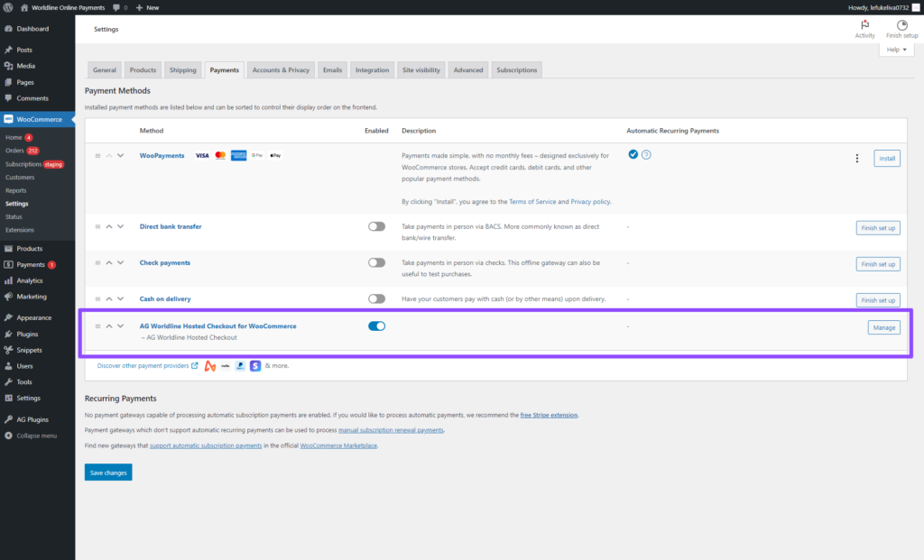
Task: Click the Activity flag icon
Action: (864, 25)
